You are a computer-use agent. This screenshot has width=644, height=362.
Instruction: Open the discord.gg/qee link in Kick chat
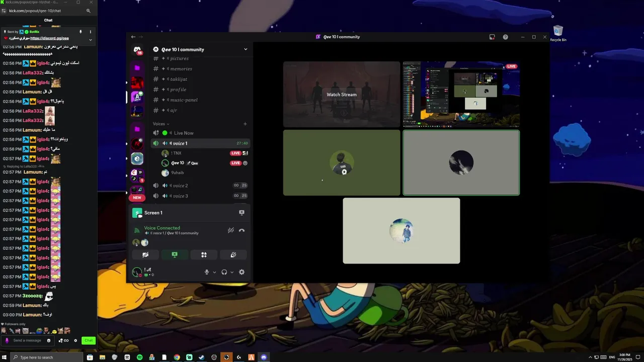click(49, 38)
